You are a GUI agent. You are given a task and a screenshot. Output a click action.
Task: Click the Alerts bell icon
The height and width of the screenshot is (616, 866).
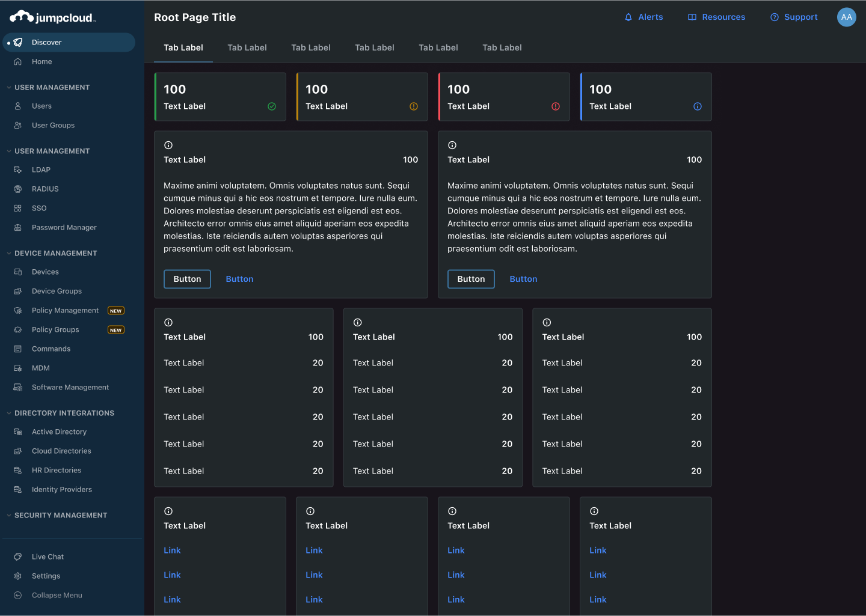point(628,17)
